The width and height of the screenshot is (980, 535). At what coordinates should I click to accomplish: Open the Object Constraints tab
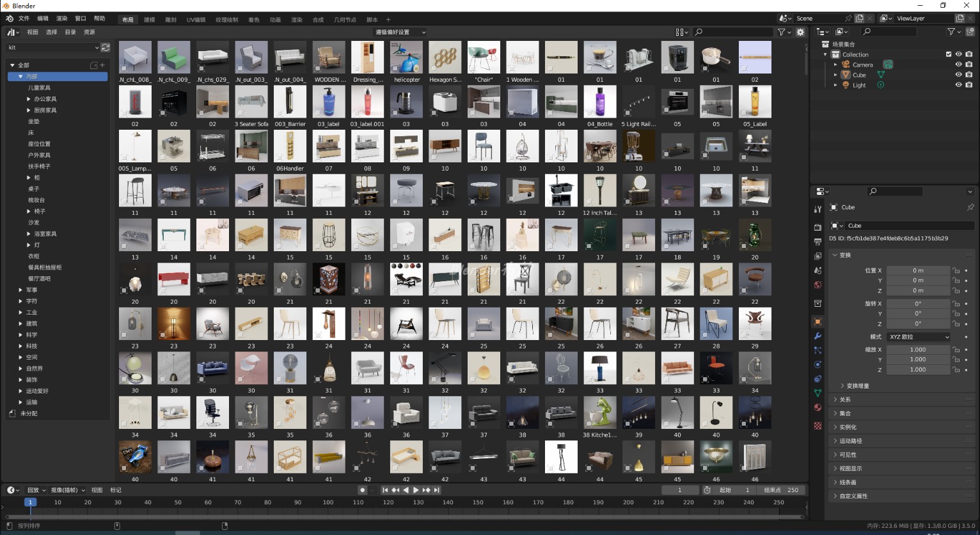(x=818, y=379)
